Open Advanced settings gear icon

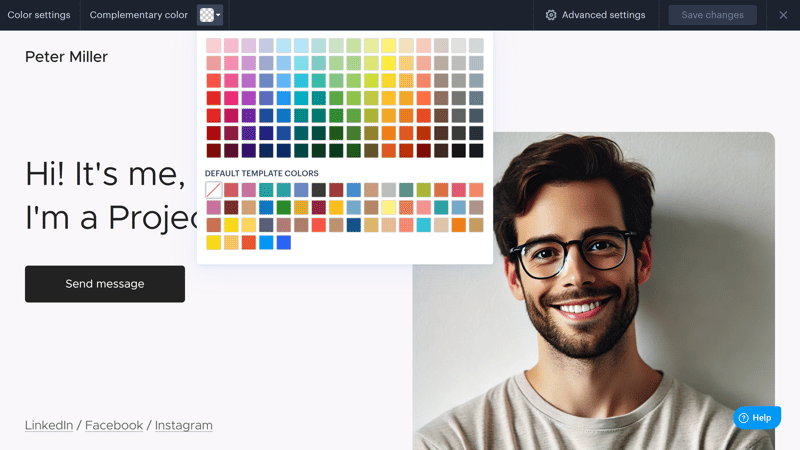point(551,15)
